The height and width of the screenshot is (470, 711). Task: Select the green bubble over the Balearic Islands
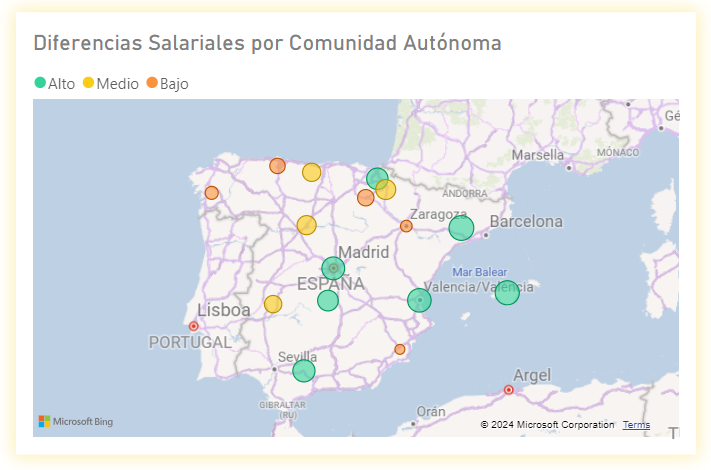click(507, 292)
